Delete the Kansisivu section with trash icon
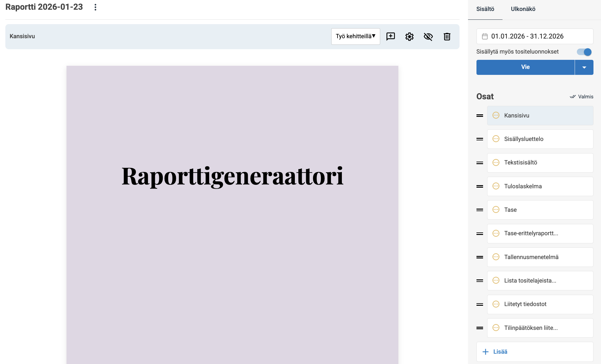 tap(447, 36)
